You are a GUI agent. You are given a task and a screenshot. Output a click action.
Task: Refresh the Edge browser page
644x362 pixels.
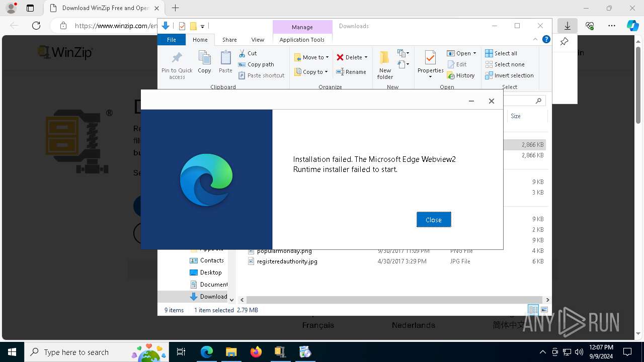36,26
